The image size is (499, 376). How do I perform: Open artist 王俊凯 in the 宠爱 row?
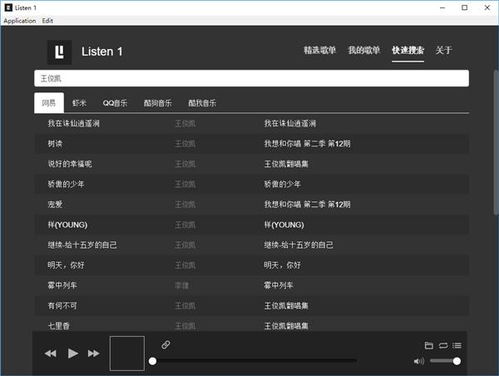pyautogui.click(x=185, y=204)
